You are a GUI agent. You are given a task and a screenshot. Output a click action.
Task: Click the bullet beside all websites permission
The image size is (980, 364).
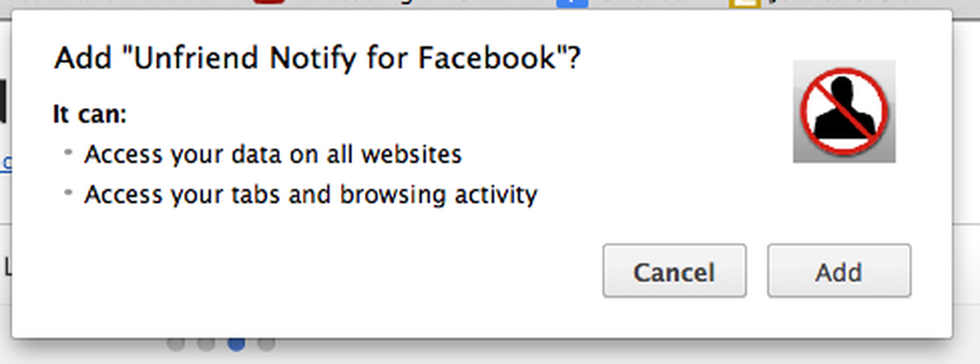click(69, 153)
